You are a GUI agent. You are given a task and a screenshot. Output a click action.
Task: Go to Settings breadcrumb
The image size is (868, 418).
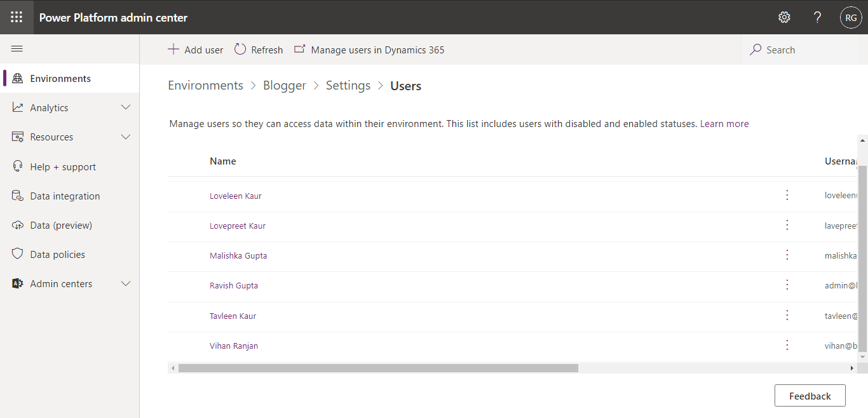348,85
